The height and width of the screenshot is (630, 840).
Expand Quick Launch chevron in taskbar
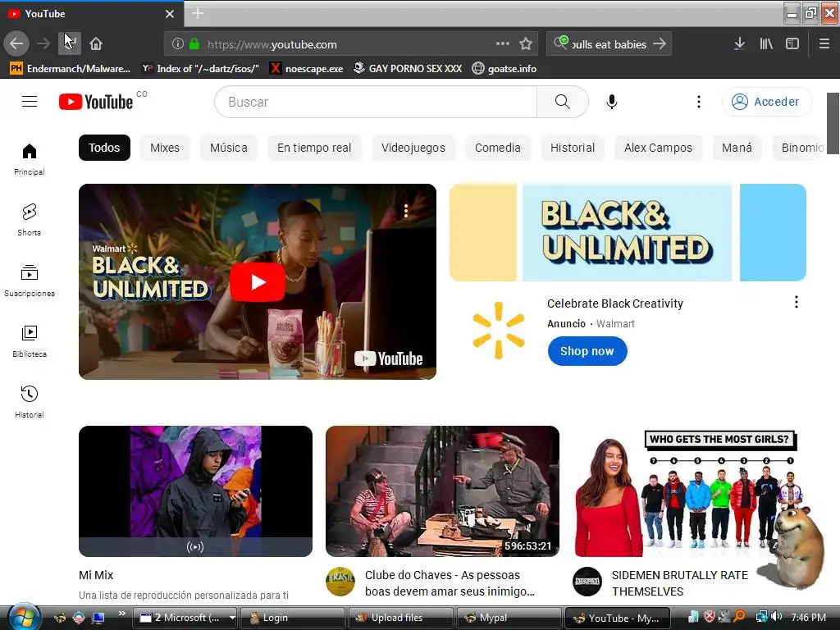tap(122, 614)
